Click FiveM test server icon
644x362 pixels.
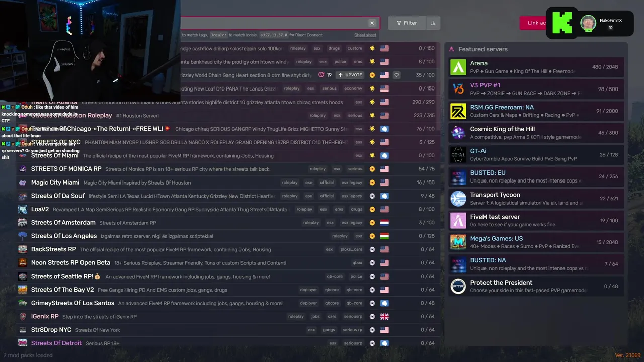(458, 220)
